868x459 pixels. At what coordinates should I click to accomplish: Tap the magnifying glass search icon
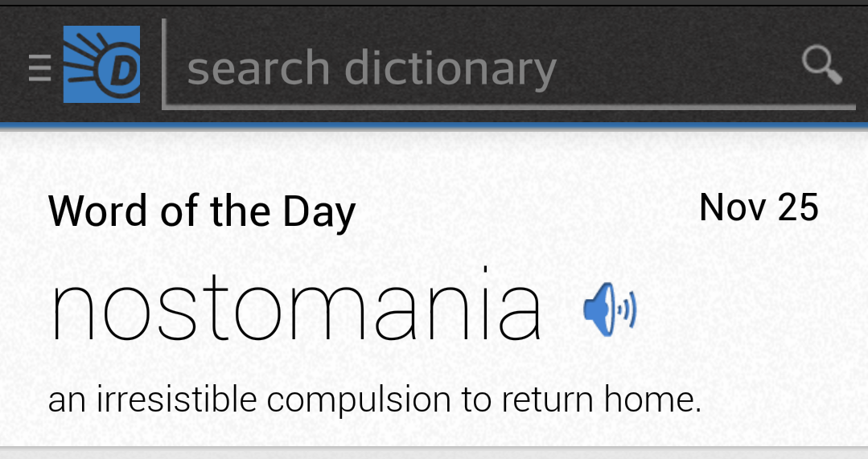(x=821, y=65)
